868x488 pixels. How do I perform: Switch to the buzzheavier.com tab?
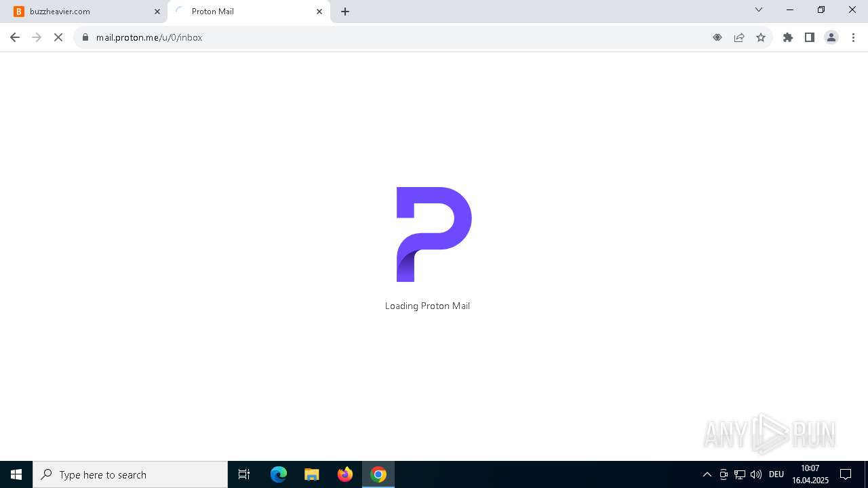[x=85, y=12]
